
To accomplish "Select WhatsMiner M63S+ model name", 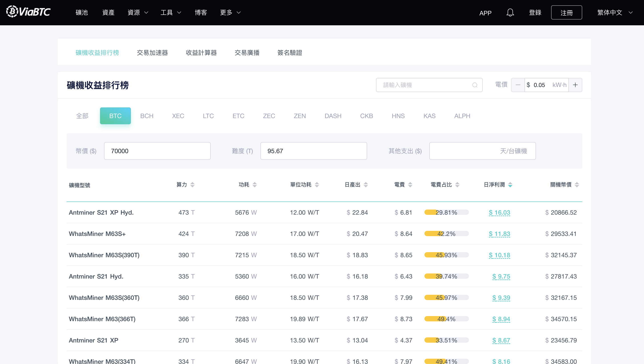I will [x=97, y=234].
